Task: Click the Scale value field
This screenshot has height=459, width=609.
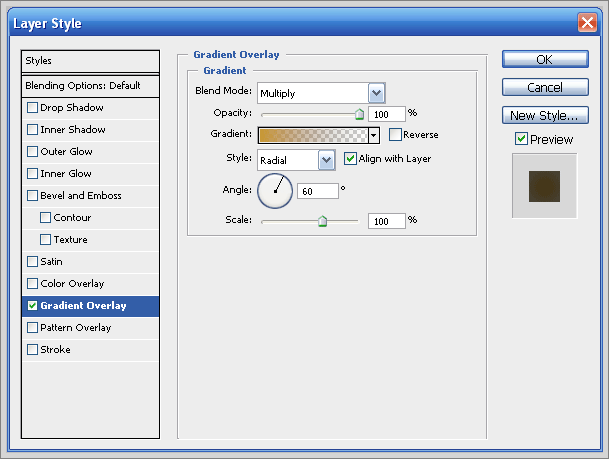Action: 386,221
